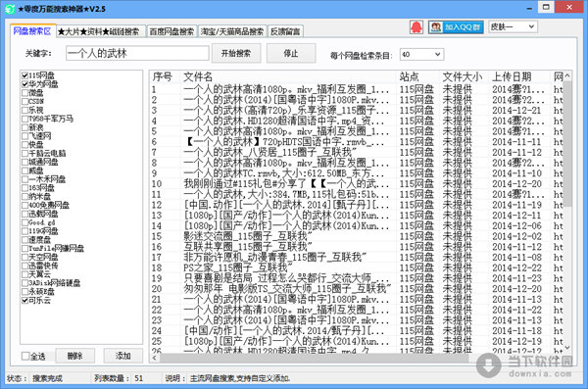Screen dimensions: 588x389
Task: Sort by the 序号 column header
Action: pyautogui.click(x=166, y=76)
